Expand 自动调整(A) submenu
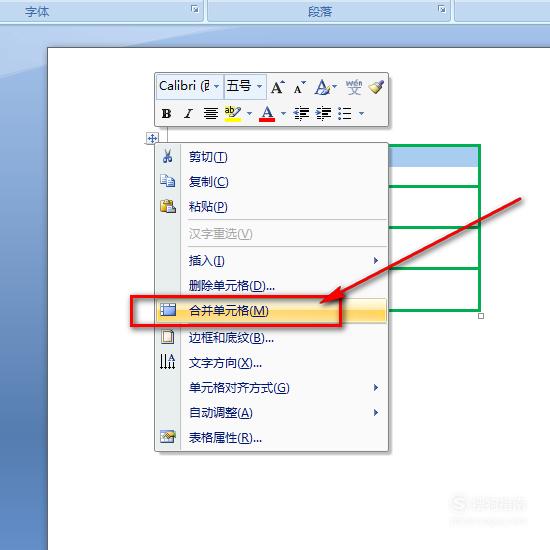The image size is (550, 550). click(271, 412)
